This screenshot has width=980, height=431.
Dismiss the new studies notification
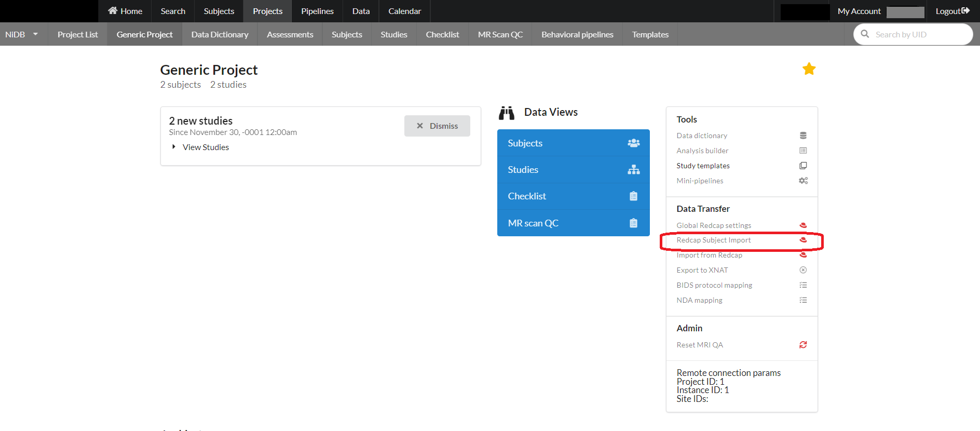pos(437,126)
